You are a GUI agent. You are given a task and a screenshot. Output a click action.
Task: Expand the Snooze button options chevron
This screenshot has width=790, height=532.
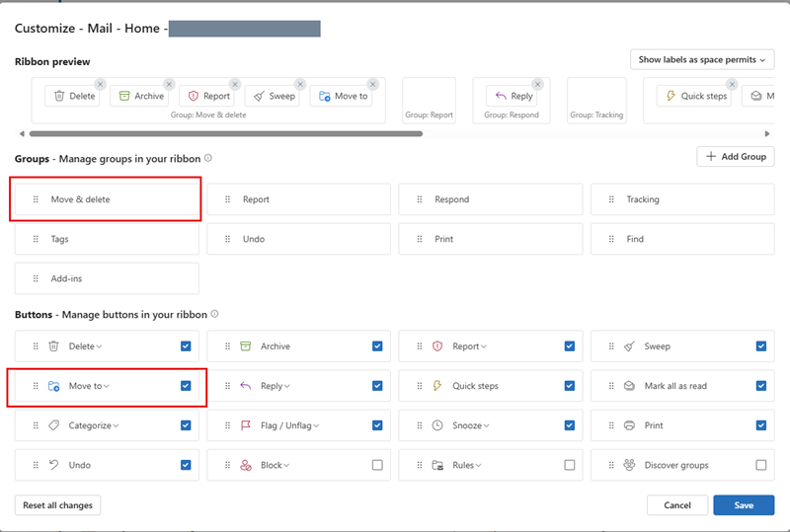point(489,426)
